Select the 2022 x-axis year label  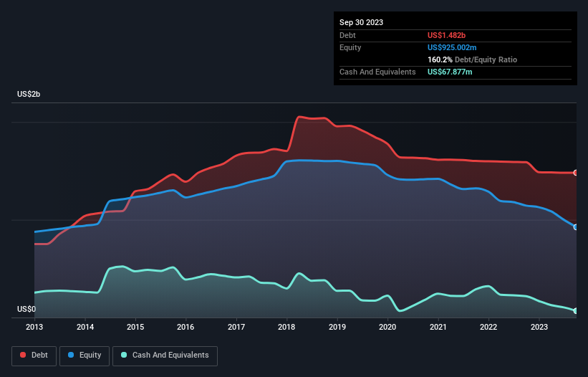tap(488, 328)
